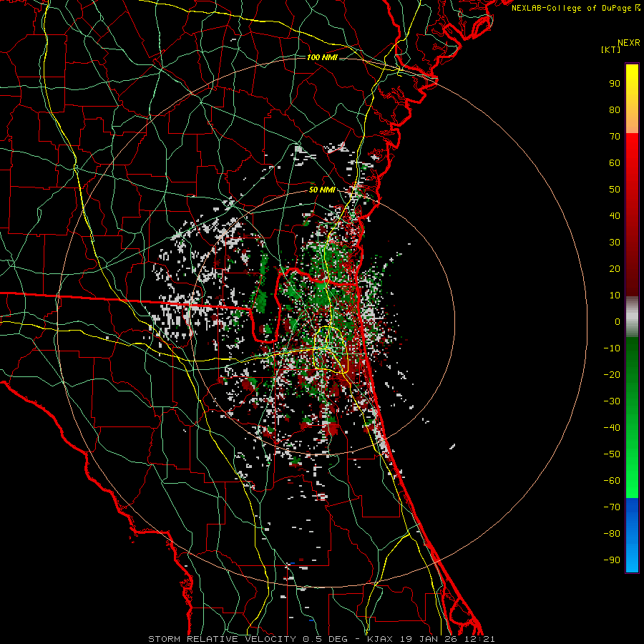Click the STORM RELATIVE VELOCITY caption text
Screen dimensions: 644x644
click(x=224, y=639)
